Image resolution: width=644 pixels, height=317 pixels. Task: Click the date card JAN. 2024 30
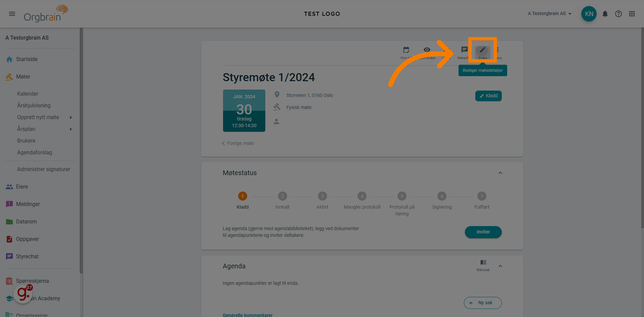point(244,111)
